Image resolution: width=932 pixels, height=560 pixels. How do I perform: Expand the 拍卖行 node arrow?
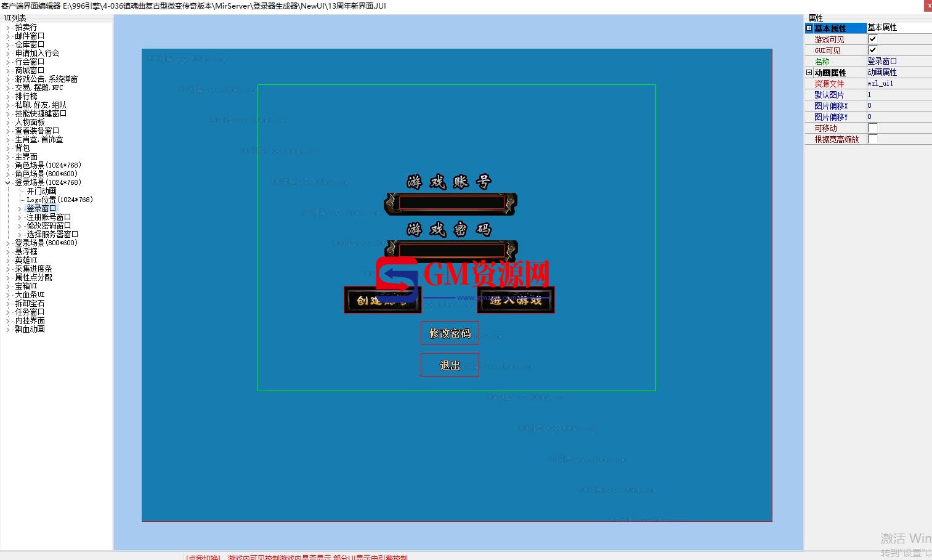click(7, 28)
